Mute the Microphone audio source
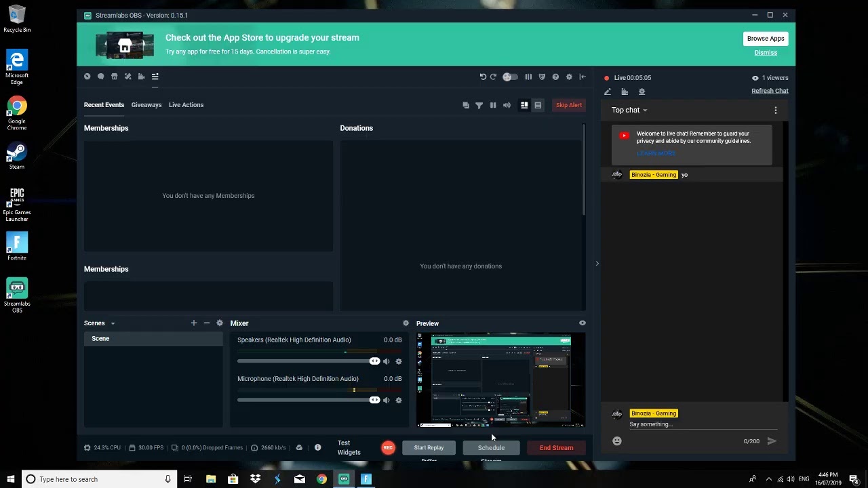The image size is (868, 488). pos(387,401)
